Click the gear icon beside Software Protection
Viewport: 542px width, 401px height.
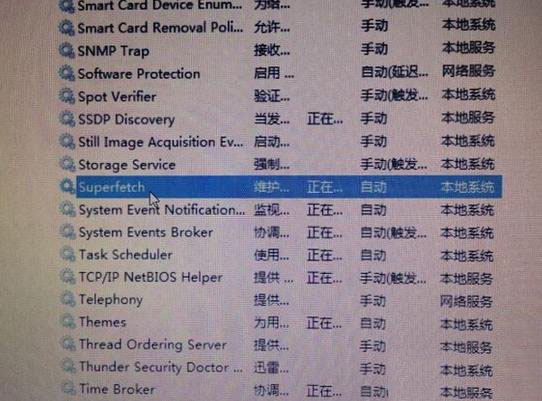(67, 73)
